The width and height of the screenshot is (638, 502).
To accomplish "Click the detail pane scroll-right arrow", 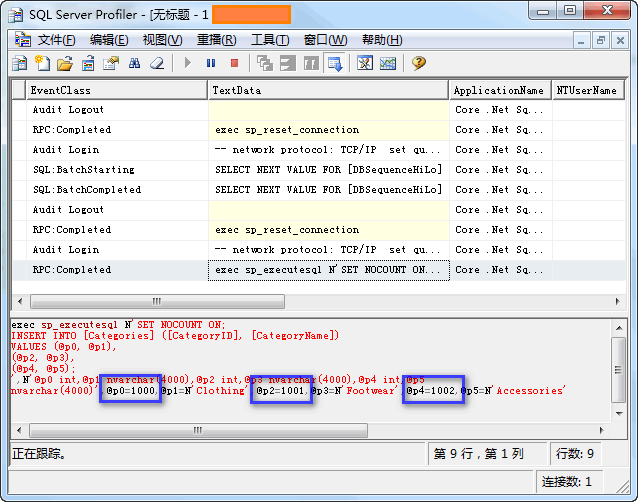I will 602,430.
